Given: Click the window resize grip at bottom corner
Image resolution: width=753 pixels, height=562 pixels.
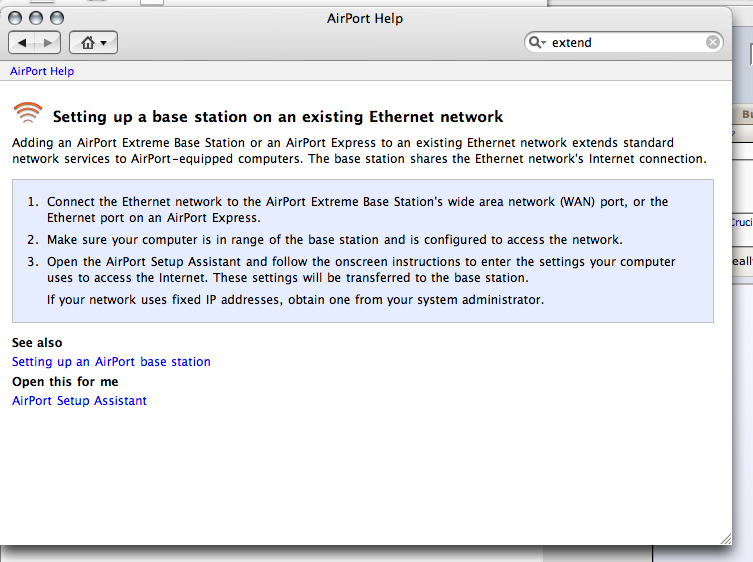Looking at the screenshot, I should click(x=726, y=539).
